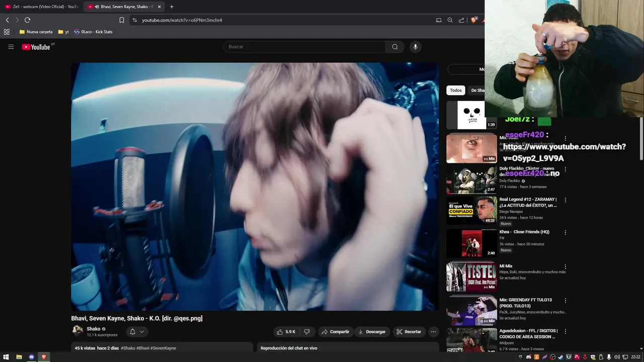644x362 pixels.
Task: Open picture-in-picture icon in address bar
Action: [x=439, y=20]
